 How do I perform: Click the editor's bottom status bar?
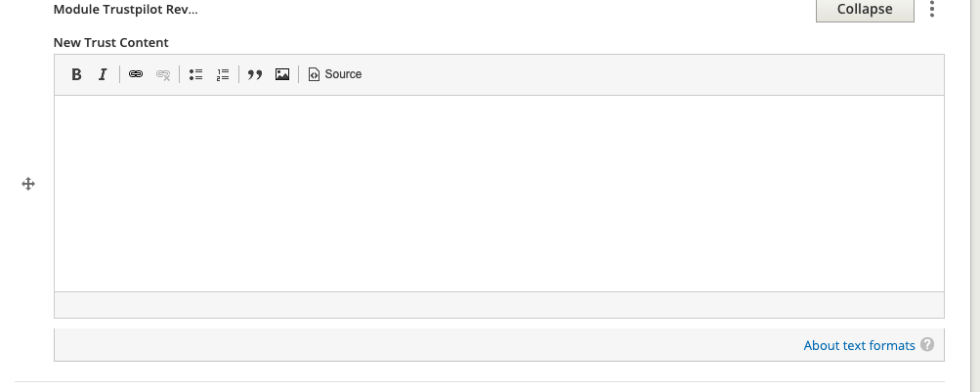coord(498,305)
